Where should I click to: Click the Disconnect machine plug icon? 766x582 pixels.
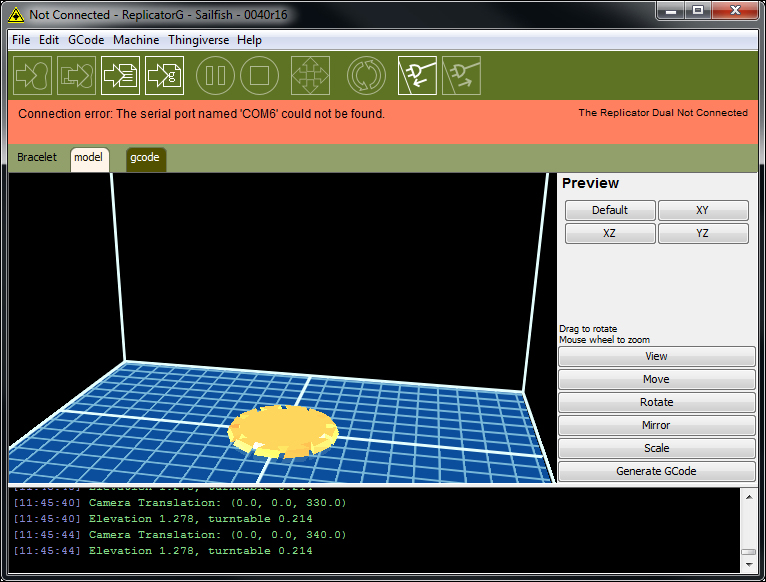click(x=461, y=76)
